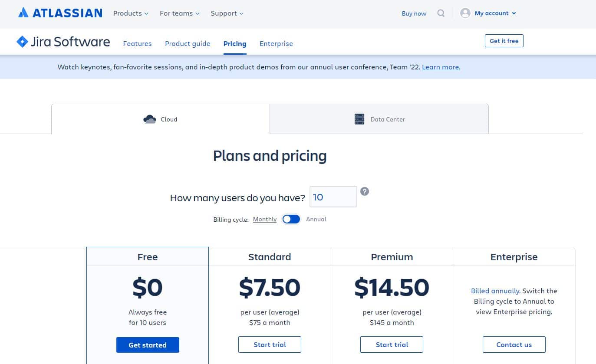Expand the For teams dropdown

point(179,13)
